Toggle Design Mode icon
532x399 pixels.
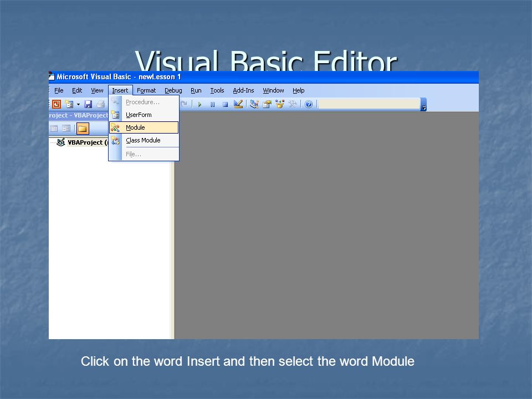click(x=238, y=104)
